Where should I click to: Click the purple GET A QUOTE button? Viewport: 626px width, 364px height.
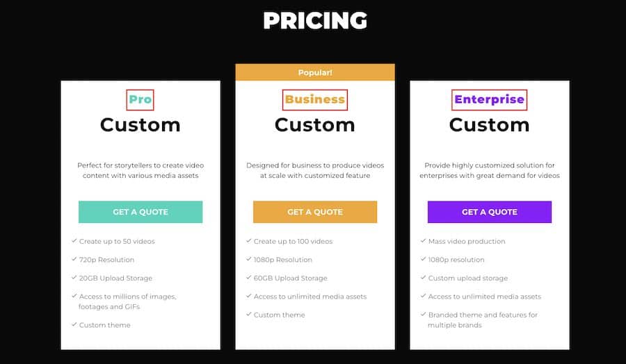(490, 212)
